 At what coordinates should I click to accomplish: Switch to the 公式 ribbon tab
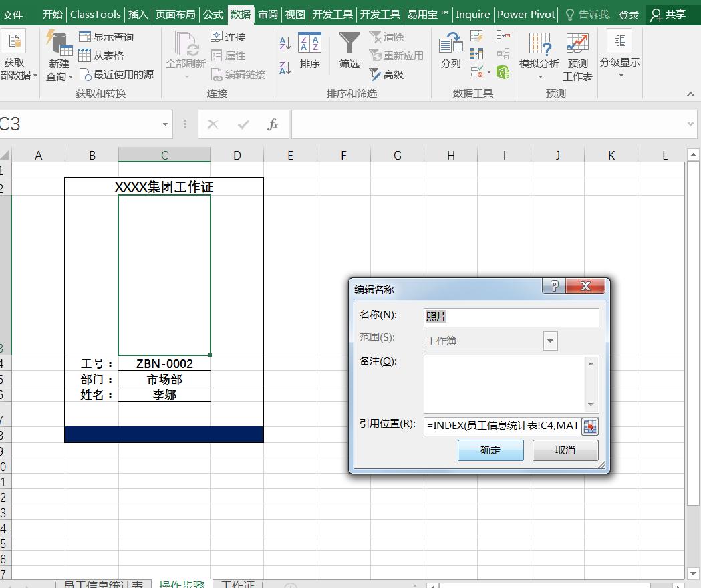click(213, 14)
